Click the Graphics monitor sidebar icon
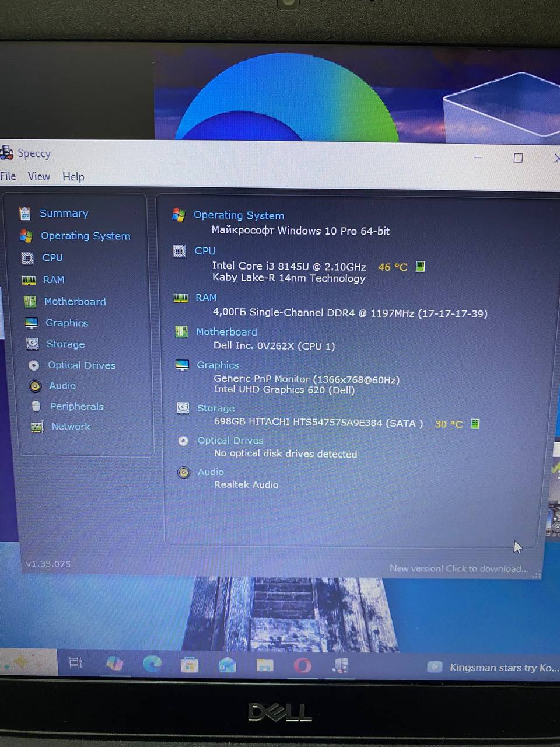The height and width of the screenshot is (747, 560). pos(32,323)
